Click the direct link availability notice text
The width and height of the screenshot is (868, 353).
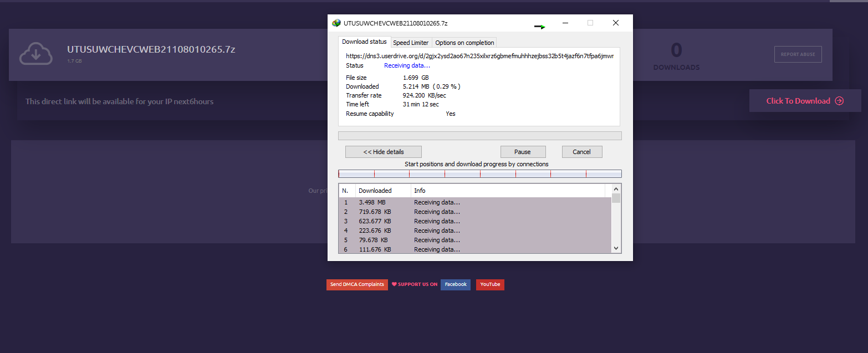[x=119, y=101]
